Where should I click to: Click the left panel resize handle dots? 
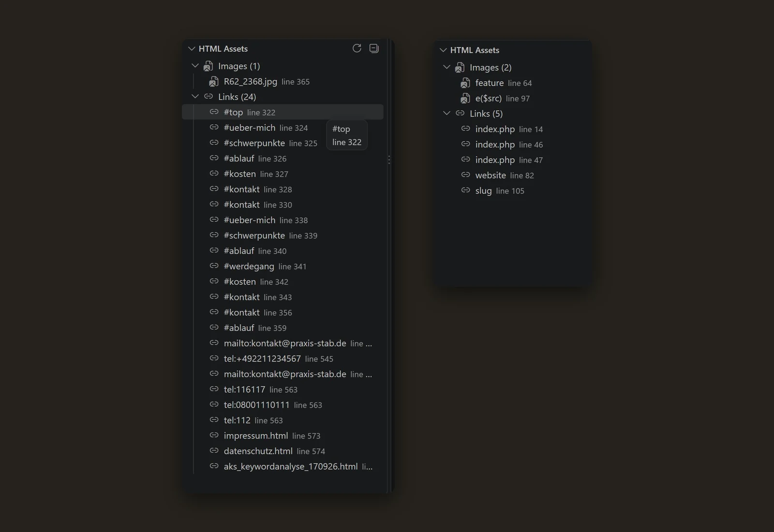click(389, 160)
